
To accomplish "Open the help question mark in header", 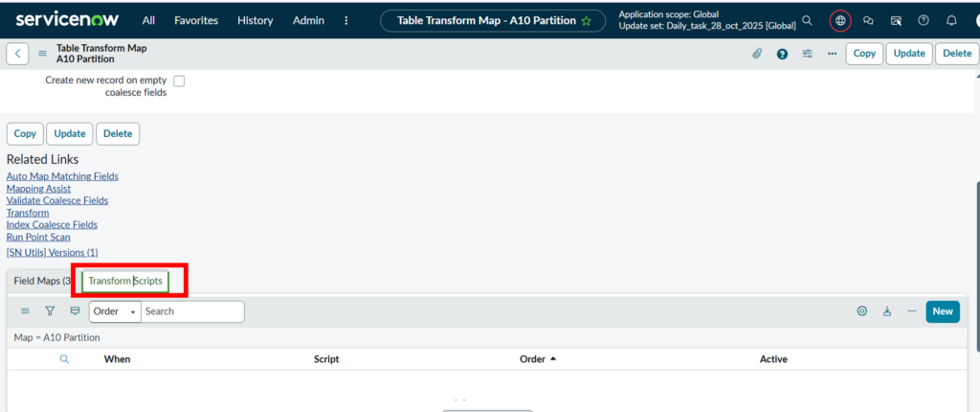I will (x=782, y=54).
